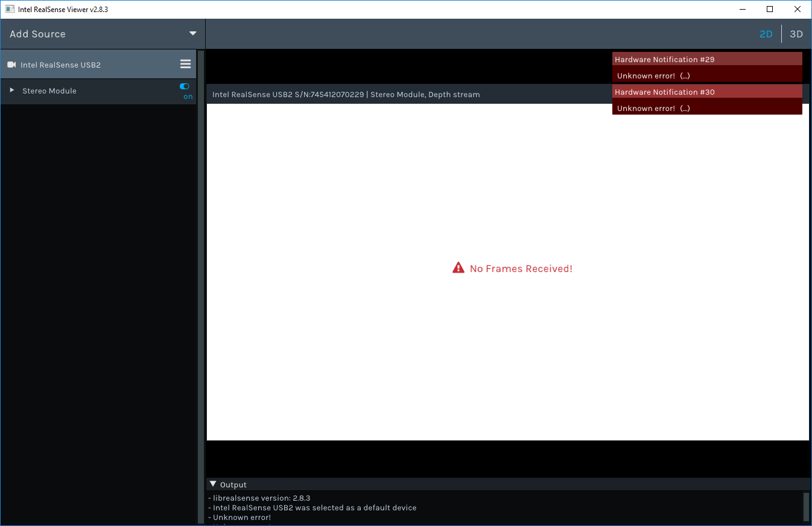
Task: Click the 'No Frames Received!' warning message
Action: (521, 268)
